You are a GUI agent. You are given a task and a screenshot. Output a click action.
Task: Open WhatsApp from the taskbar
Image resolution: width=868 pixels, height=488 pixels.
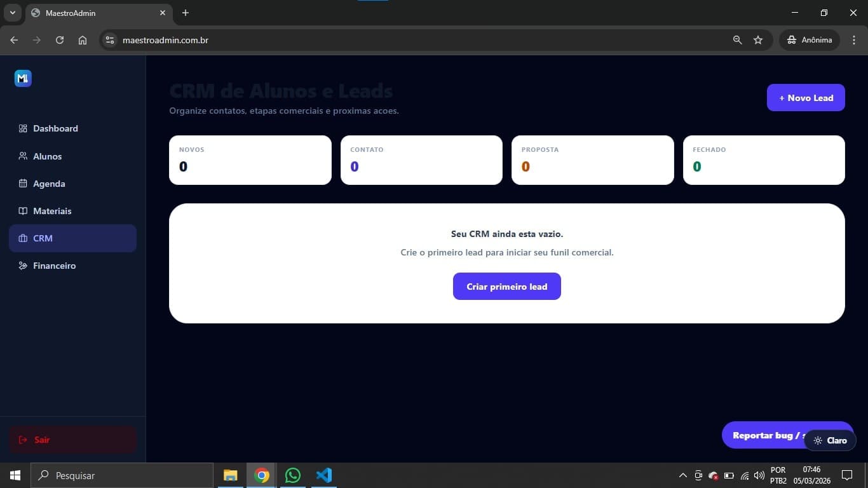(292, 475)
